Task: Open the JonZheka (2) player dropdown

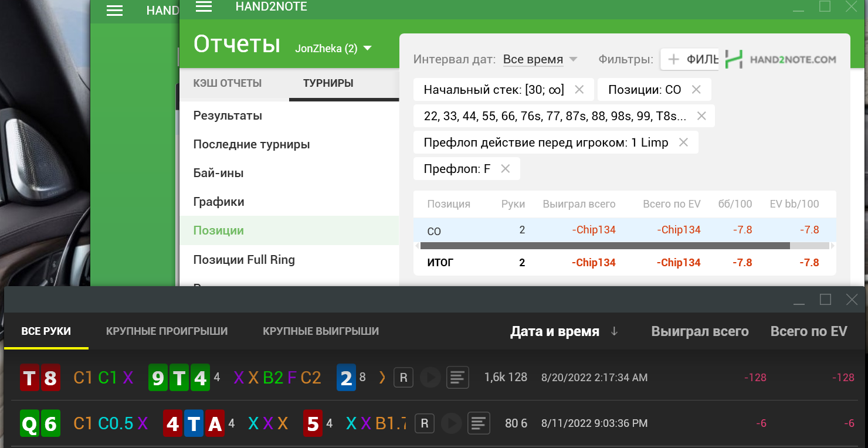Action: point(333,48)
